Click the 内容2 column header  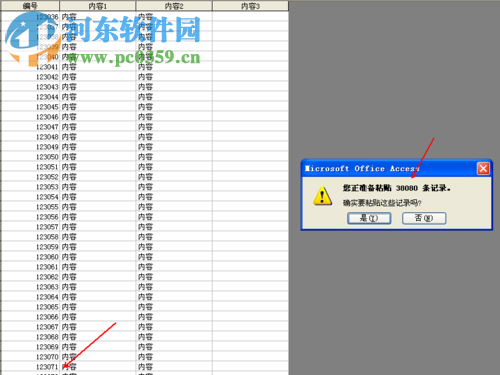pos(174,6)
